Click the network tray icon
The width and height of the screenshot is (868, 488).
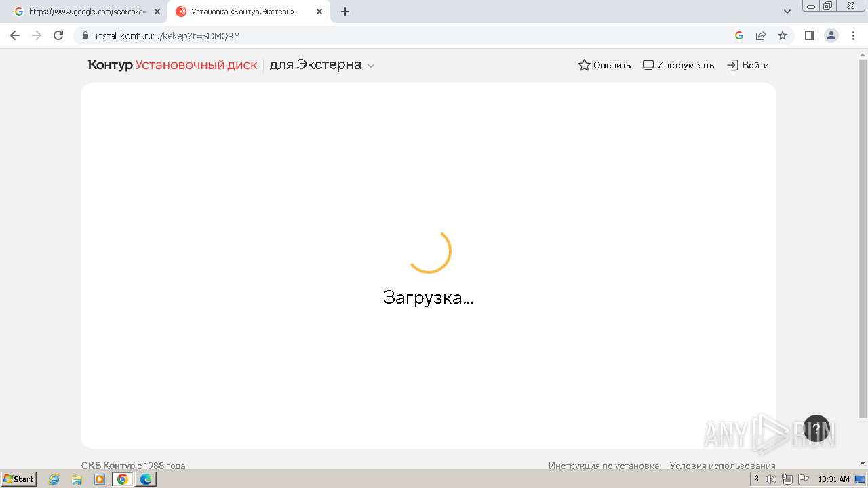(x=787, y=479)
